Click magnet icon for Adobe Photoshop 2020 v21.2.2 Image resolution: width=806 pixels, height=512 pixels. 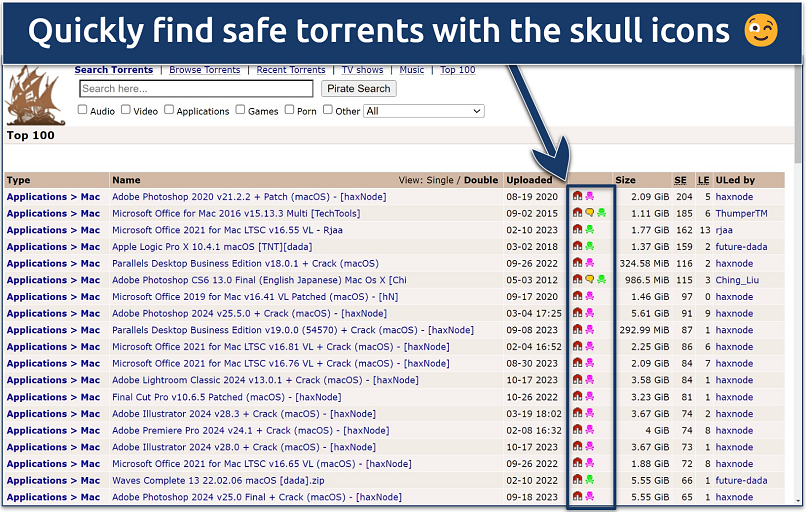[577, 196]
